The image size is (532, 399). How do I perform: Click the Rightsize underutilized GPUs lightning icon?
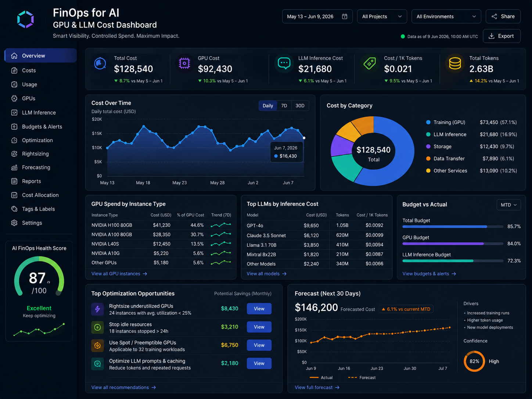click(x=97, y=309)
